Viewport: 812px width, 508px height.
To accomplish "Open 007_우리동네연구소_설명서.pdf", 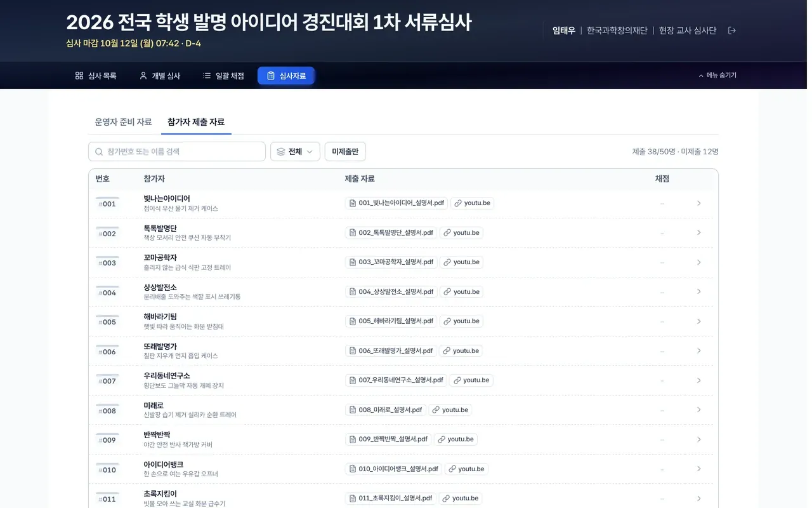I will pyautogui.click(x=396, y=380).
